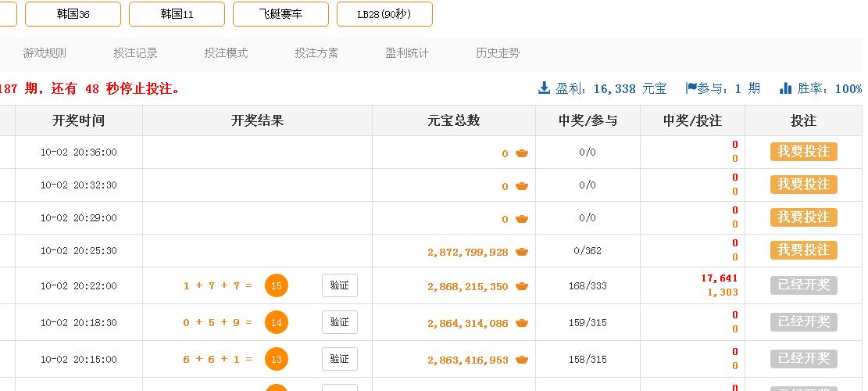Go to the 历史走势 page

point(498,53)
